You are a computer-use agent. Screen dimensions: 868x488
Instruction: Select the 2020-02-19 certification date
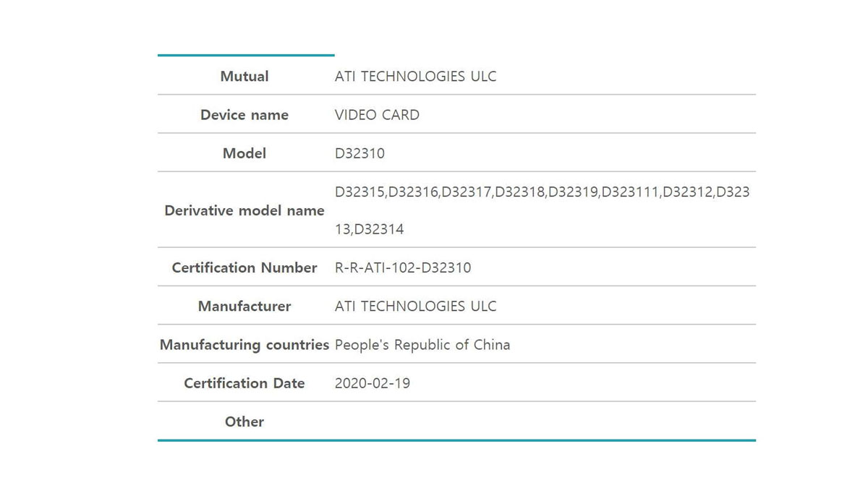pyautogui.click(x=373, y=383)
